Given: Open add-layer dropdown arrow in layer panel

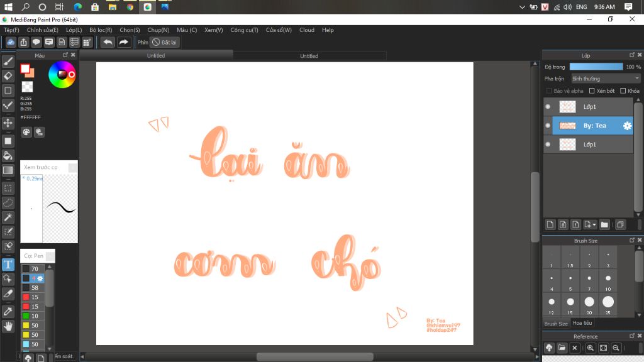Looking at the screenshot, I should coord(594,224).
